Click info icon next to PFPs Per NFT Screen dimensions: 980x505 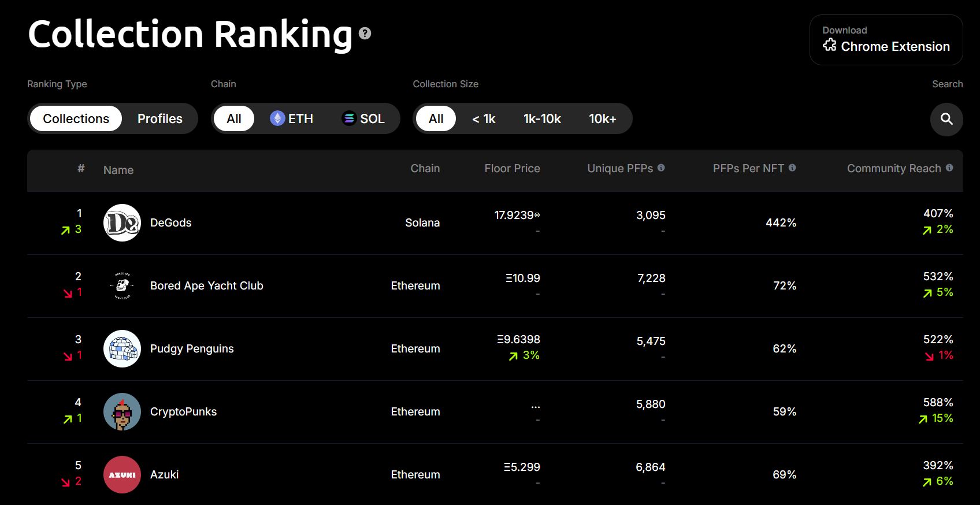point(792,168)
